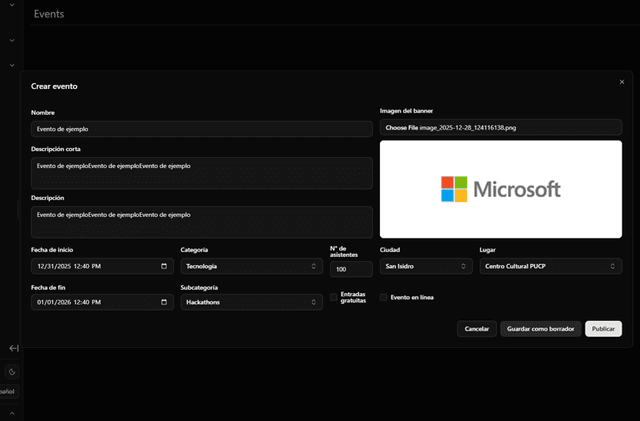Open the Ciudad dropdown showing San Isidro
Viewport: 640px width, 421px height.
click(426, 266)
